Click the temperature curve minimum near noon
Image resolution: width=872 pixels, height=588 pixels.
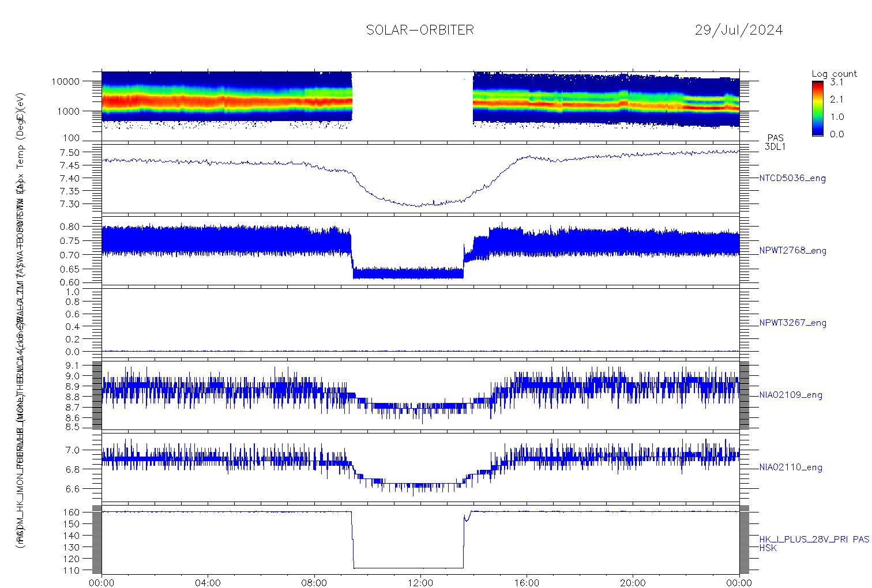click(x=419, y=205)
